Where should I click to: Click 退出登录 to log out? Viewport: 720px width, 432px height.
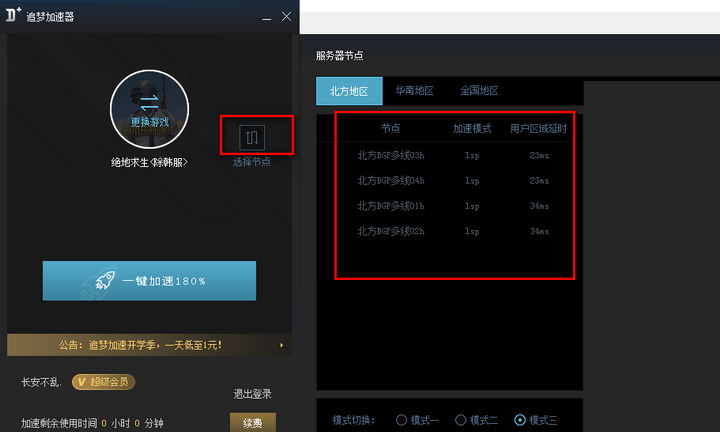[252, 393]
